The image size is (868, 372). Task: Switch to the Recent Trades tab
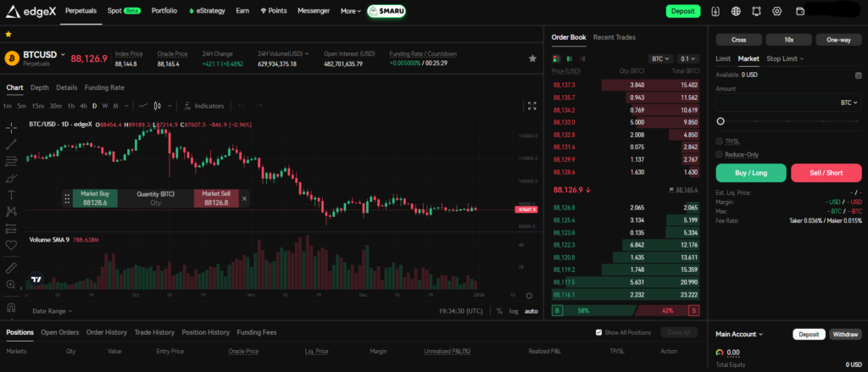tap(614, 37)
